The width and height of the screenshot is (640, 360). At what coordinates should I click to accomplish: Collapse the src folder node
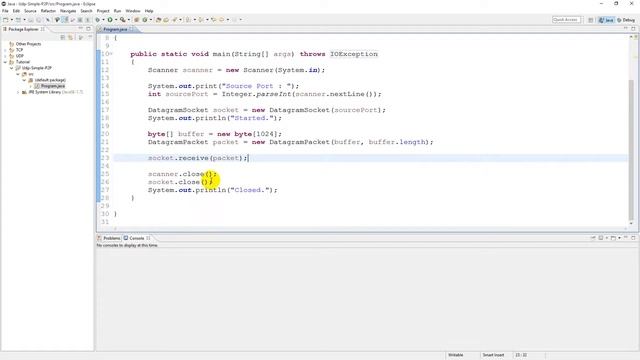click(18, 74)
